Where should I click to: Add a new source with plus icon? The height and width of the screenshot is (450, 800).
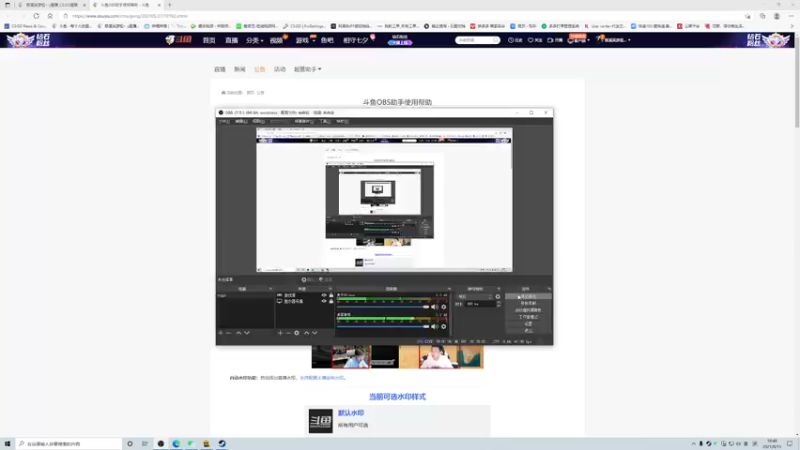[280, 333]
